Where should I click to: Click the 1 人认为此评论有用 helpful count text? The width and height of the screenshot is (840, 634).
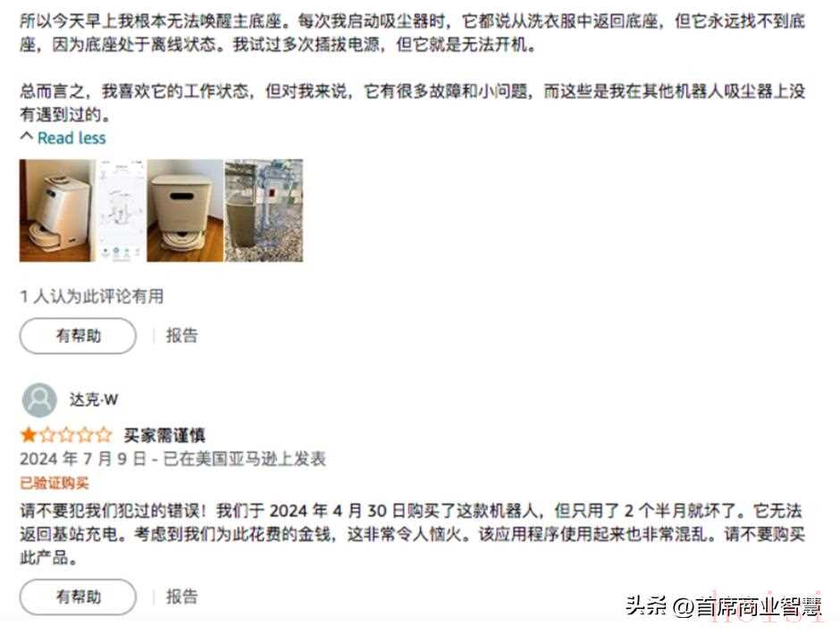(x=92, y=296)
